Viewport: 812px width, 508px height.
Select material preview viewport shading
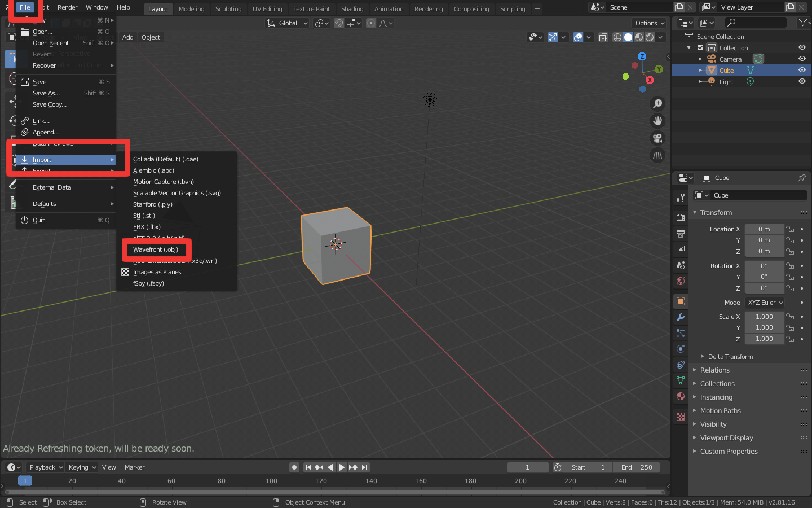pyautogui.click(x=639, y=37)
